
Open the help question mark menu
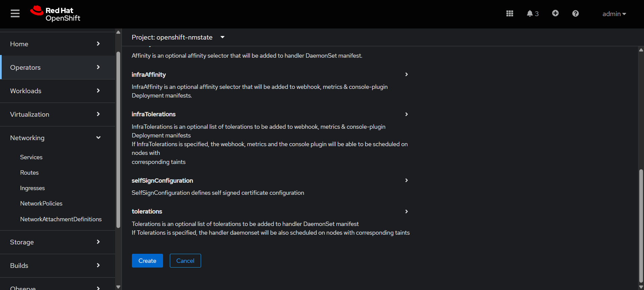[x=575, y=14]
